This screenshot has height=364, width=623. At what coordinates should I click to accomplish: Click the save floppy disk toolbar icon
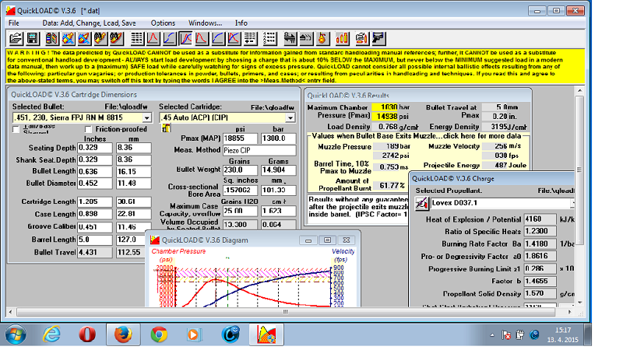[x=32, y=37]
